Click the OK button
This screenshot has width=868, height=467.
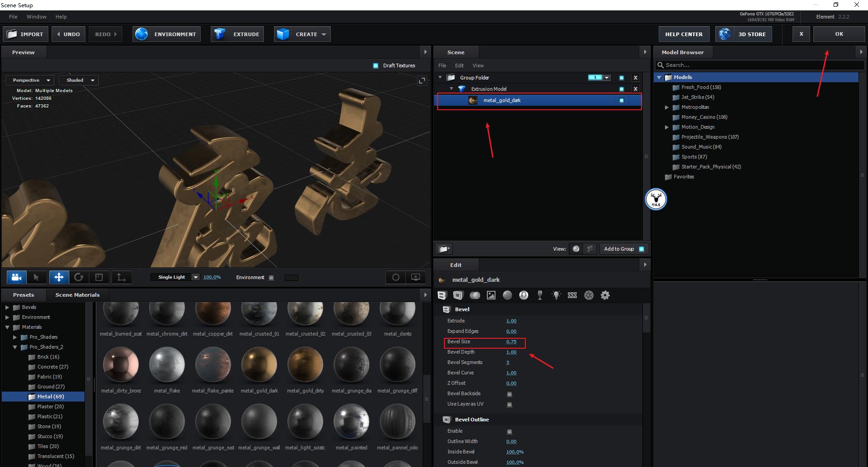point(839,34)
